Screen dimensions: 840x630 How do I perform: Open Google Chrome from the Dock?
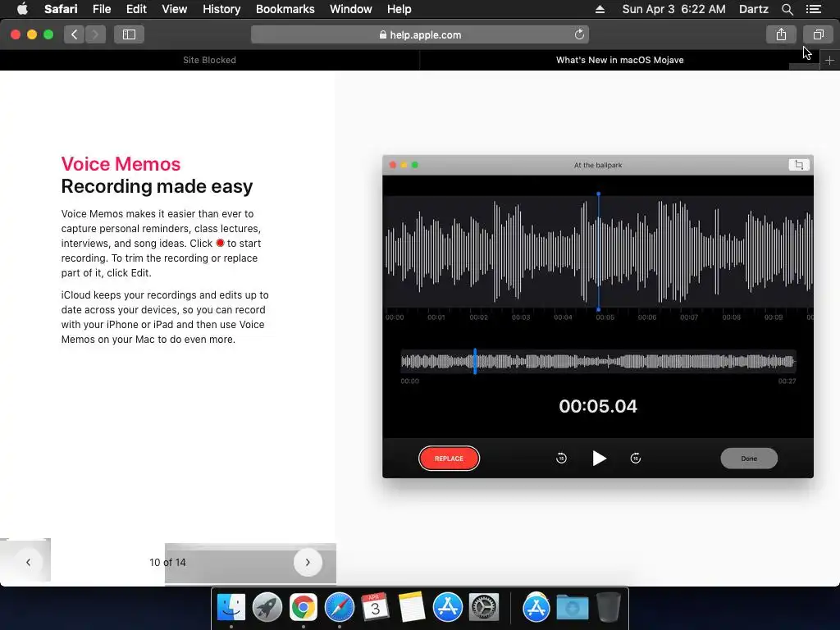(x=304, y=607)
